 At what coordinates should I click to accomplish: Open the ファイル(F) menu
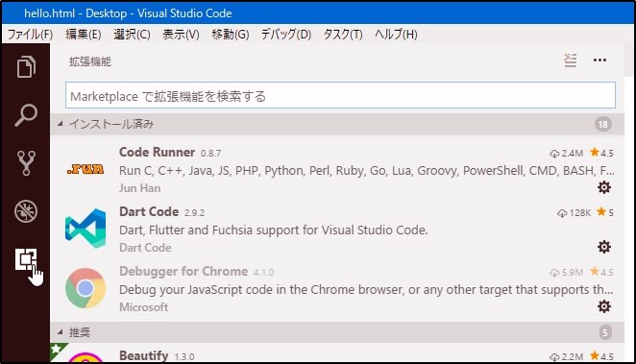[30, 35]
